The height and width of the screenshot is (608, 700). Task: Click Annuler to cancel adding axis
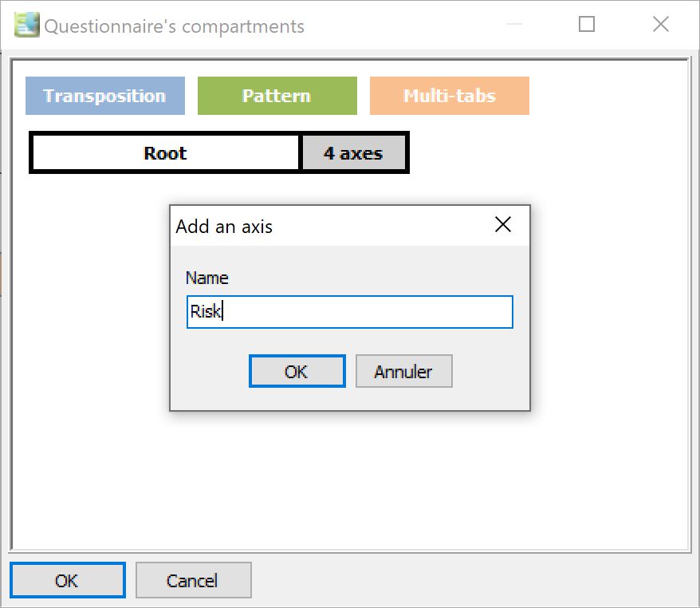pos(403,371)
